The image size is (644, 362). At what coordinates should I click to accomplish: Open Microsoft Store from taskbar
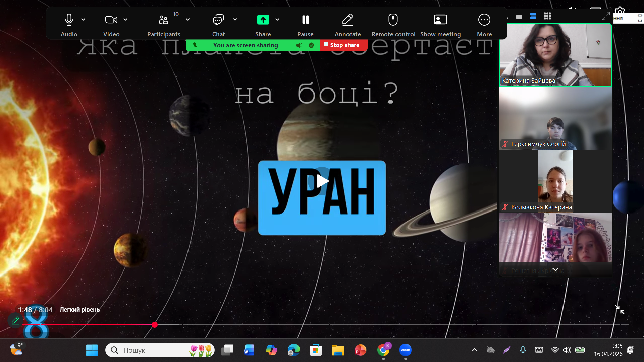316,350
